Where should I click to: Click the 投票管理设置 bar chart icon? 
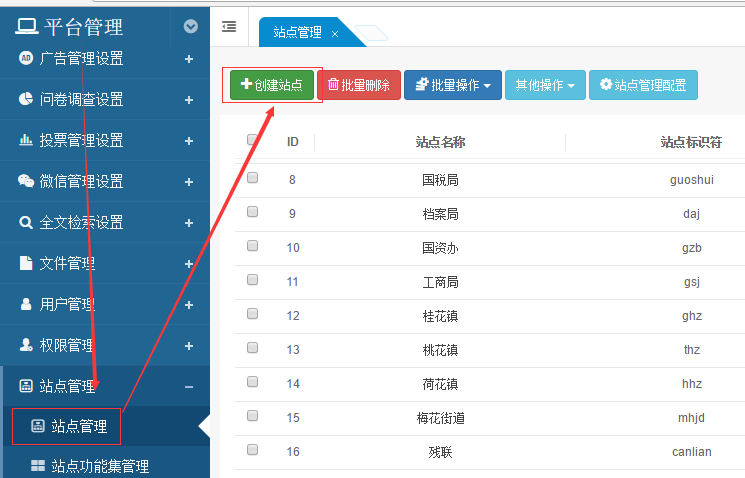pos(26,140)
